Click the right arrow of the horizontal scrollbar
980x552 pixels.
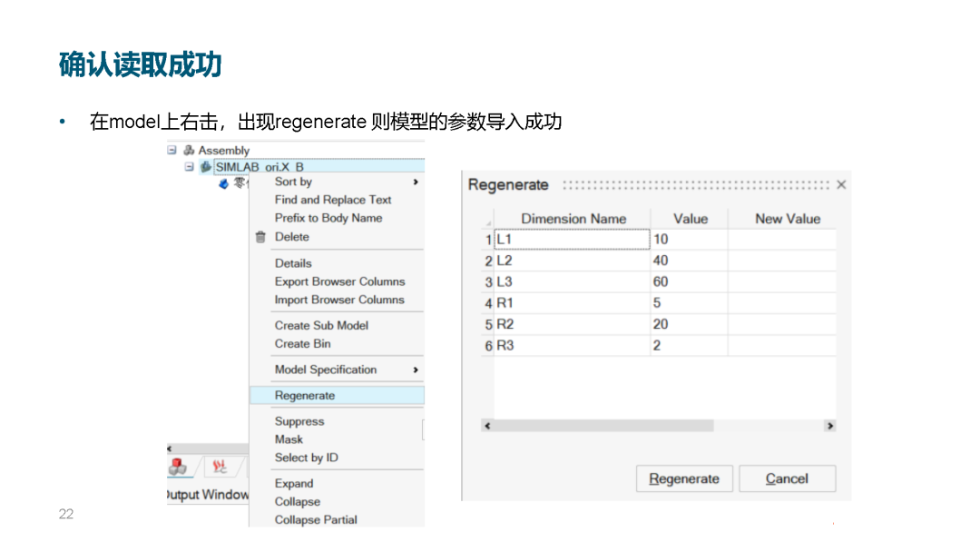(x=829, y=425)
